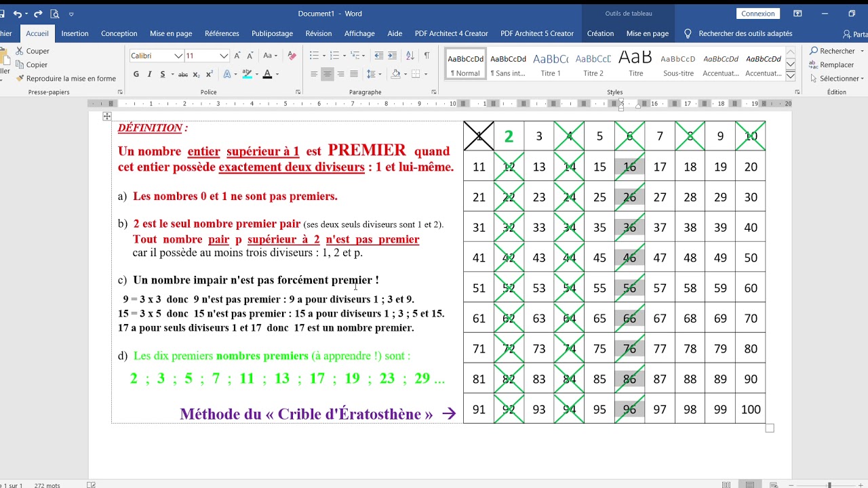868x488 pixels.
Task: Open the Création tab under Outils de tableau
Action: point(600,33)
